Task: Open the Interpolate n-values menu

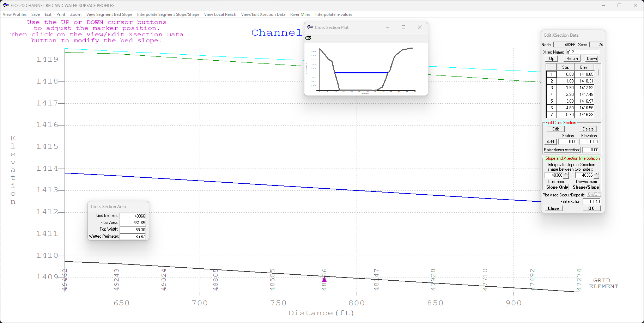Action: click(x=334, y=14)
